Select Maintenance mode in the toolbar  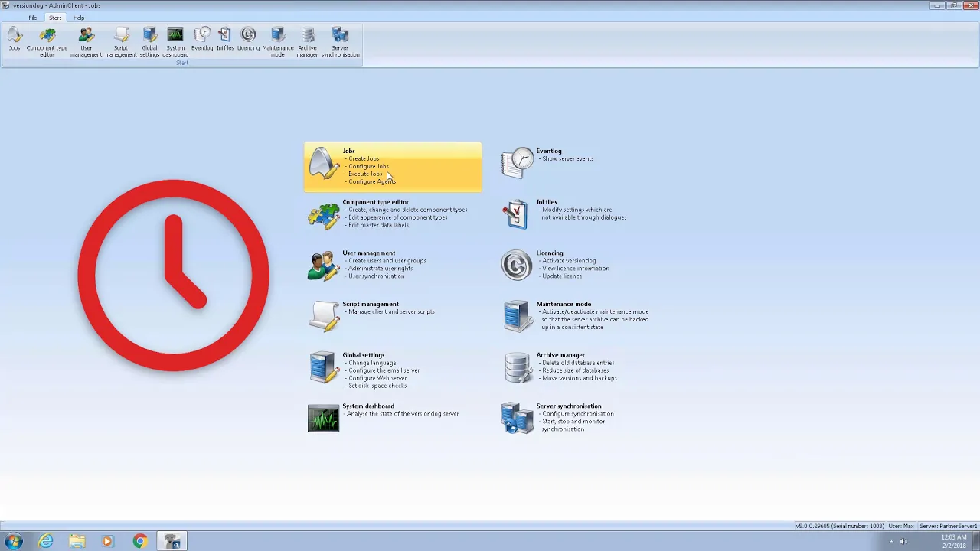coord(278,42)
